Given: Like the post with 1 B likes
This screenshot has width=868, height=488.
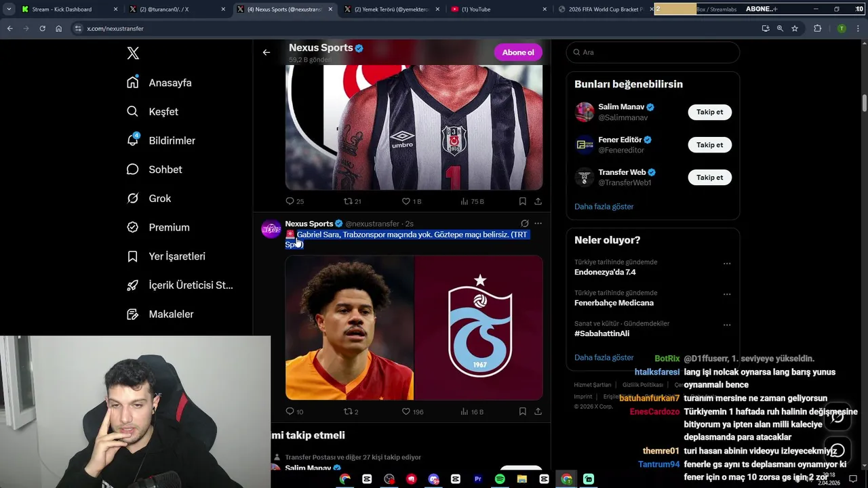Looking at the screenshot, I should coord(406,201).
